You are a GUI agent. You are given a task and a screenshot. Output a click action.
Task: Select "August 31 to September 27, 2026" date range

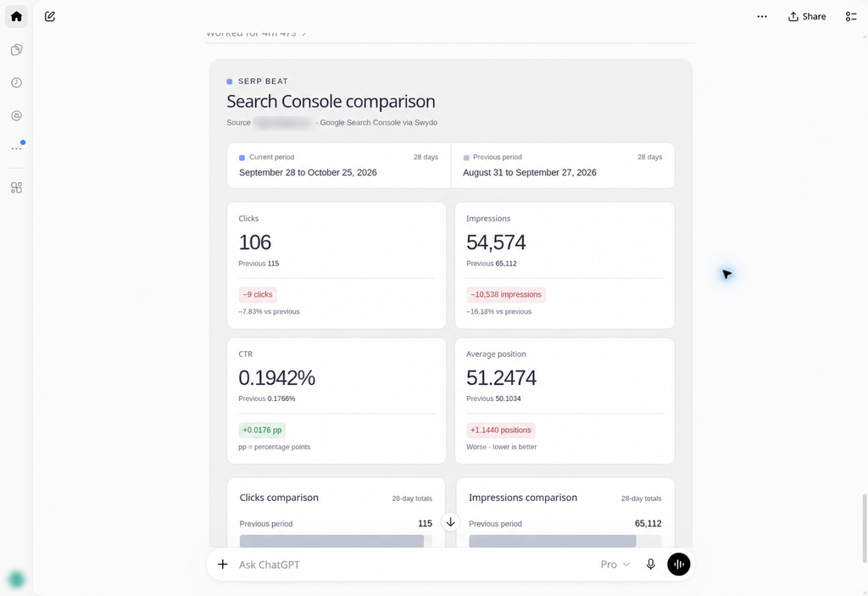530,173
